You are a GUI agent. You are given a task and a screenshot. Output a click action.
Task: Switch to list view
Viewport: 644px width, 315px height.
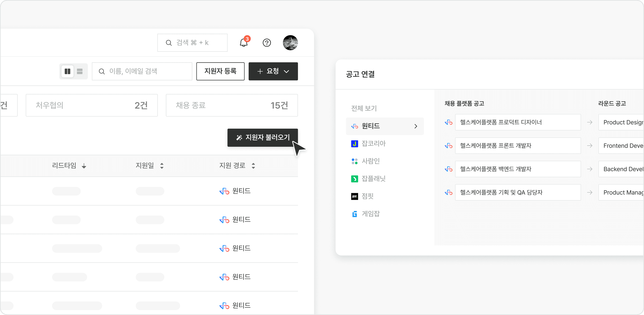point(80,71)
